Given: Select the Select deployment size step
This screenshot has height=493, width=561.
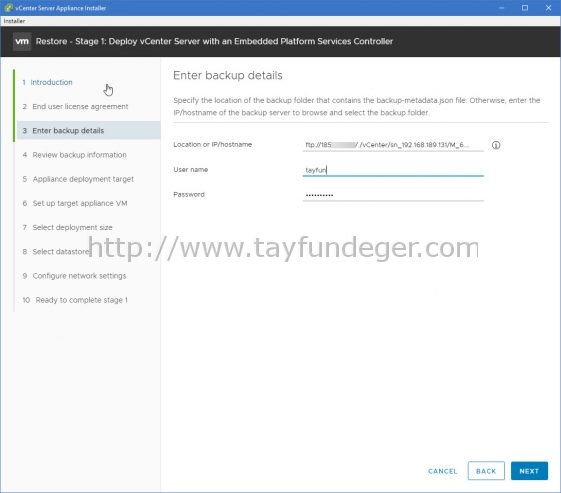Looking at the screenshot, I should [72, 228].
